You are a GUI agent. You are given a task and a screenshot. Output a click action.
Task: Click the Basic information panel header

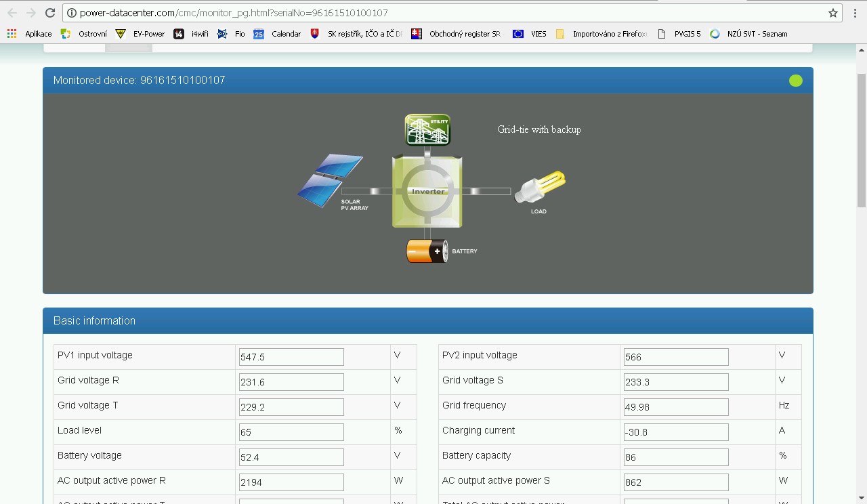(x=428, y=321)
